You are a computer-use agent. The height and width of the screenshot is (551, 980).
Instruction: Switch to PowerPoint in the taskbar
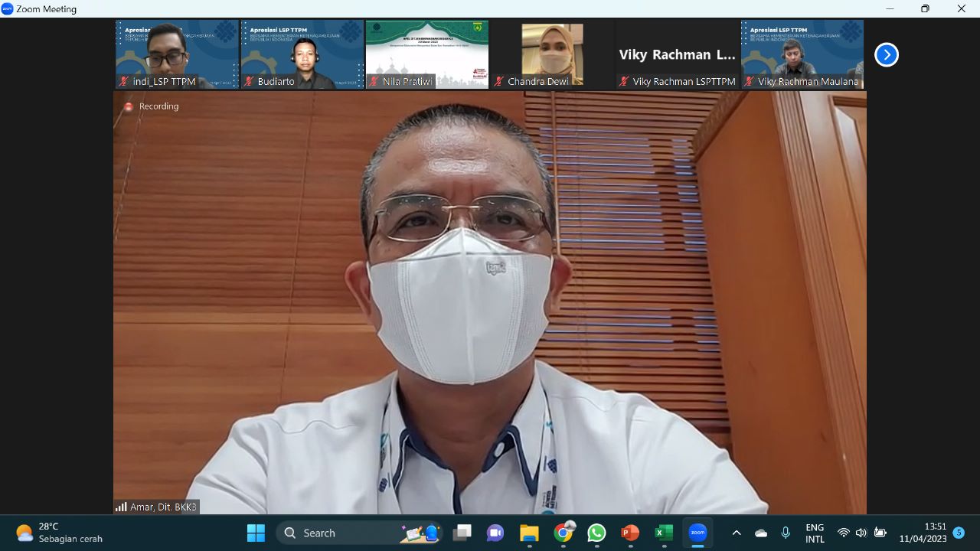(630, 533)
